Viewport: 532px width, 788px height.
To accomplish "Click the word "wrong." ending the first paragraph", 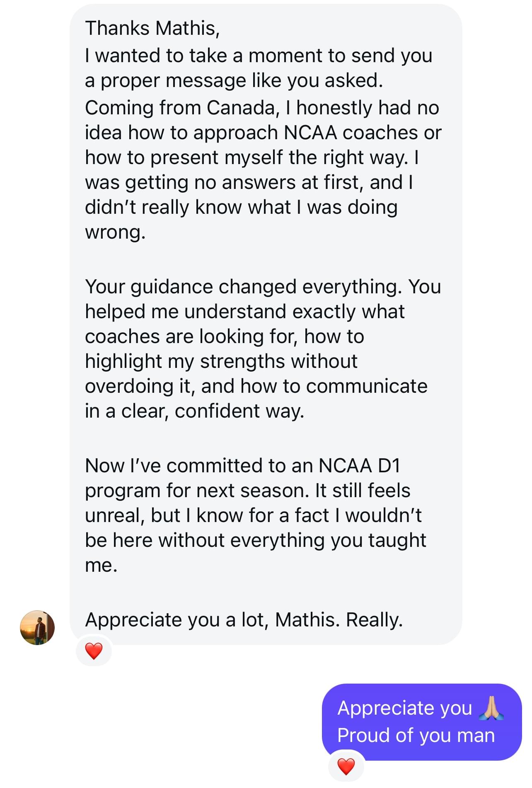I will point(115,232).
